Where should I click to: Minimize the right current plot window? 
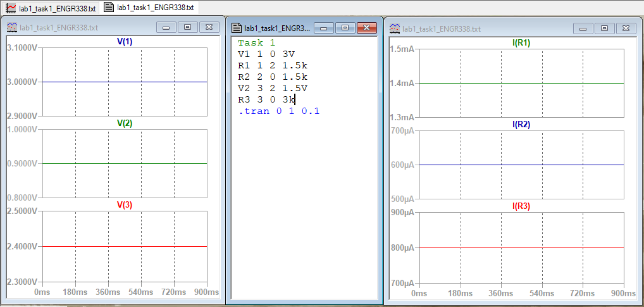point(583,28)
